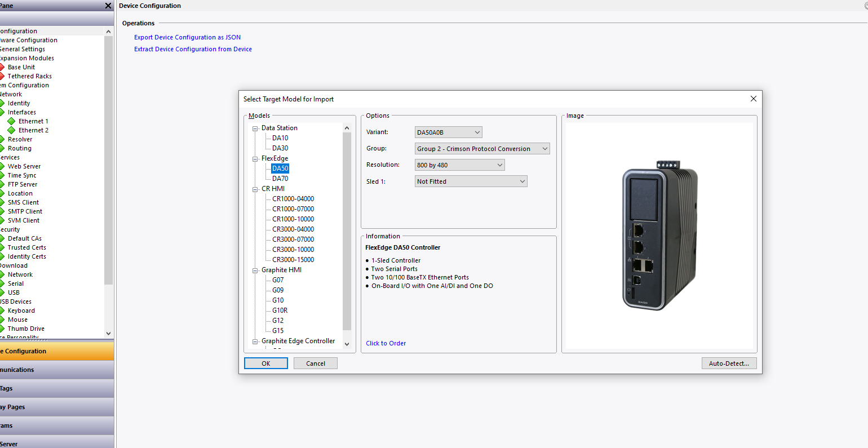Select DA30 model in the tree
The height and width of the screenshot is (448, 868).
point(280,148)
